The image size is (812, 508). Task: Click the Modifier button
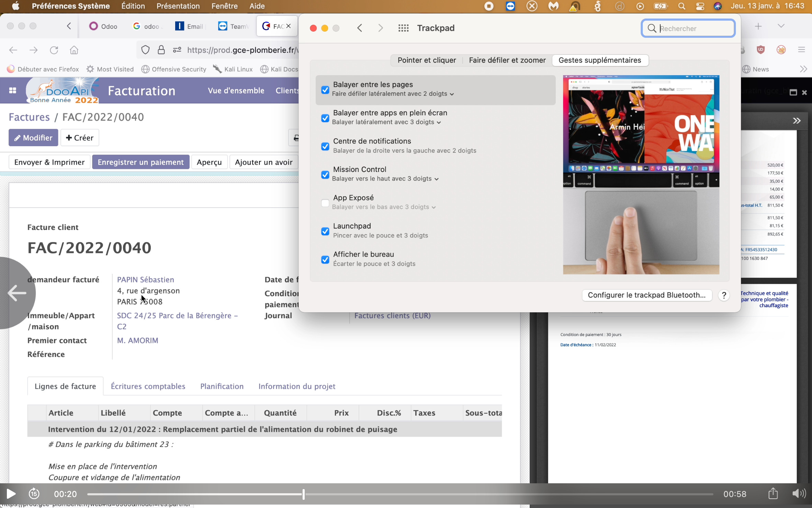point(33,138)
